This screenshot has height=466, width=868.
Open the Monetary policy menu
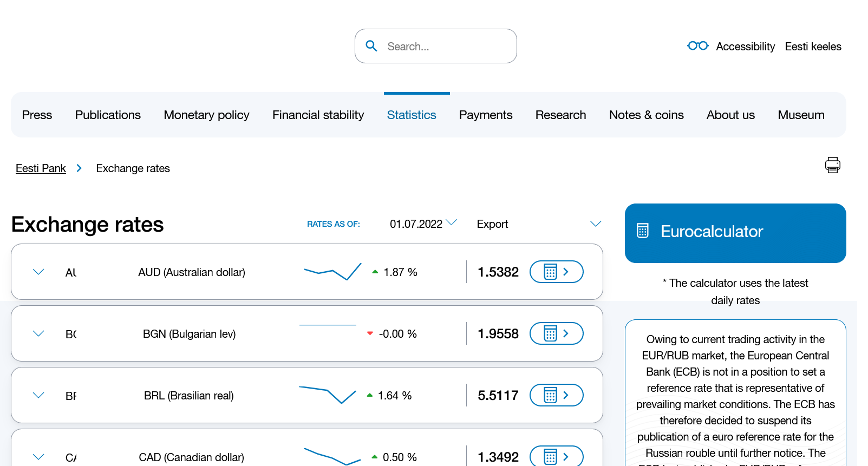[206, 115]
